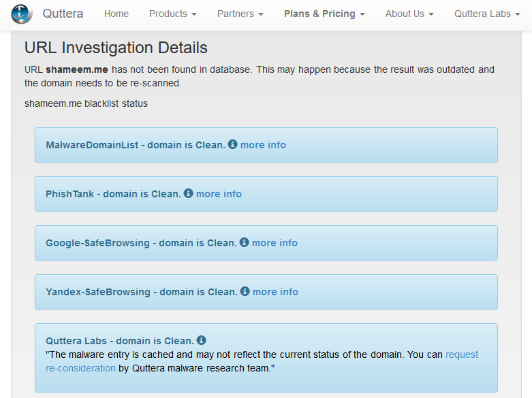Viewport: 532px width, 398px height.
Task: Expand the Products dropdown menu
Action: (173, 14)
